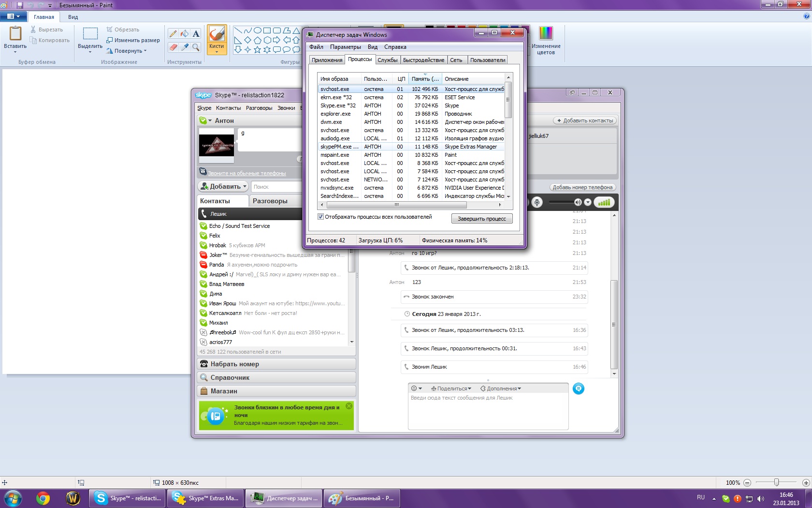Click the blue send message button in Skype

pyautogui.click(x=578, y=388)
